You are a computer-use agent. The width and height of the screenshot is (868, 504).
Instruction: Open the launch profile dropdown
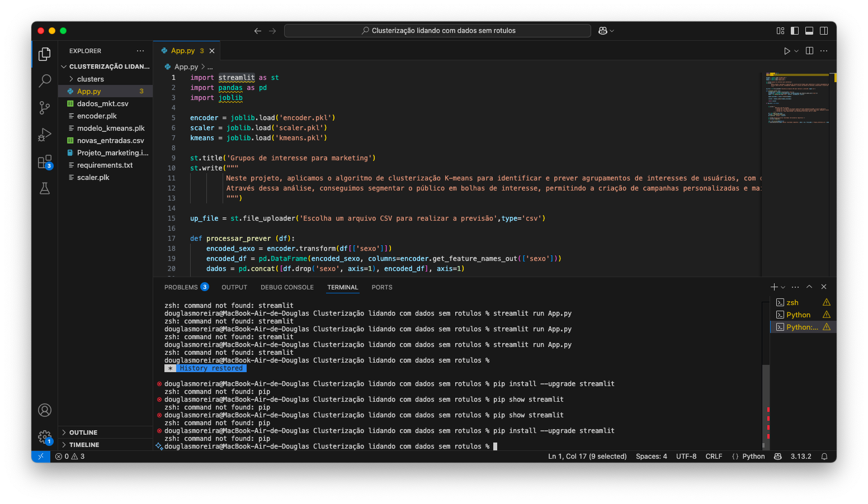click(x=783, y=287)
